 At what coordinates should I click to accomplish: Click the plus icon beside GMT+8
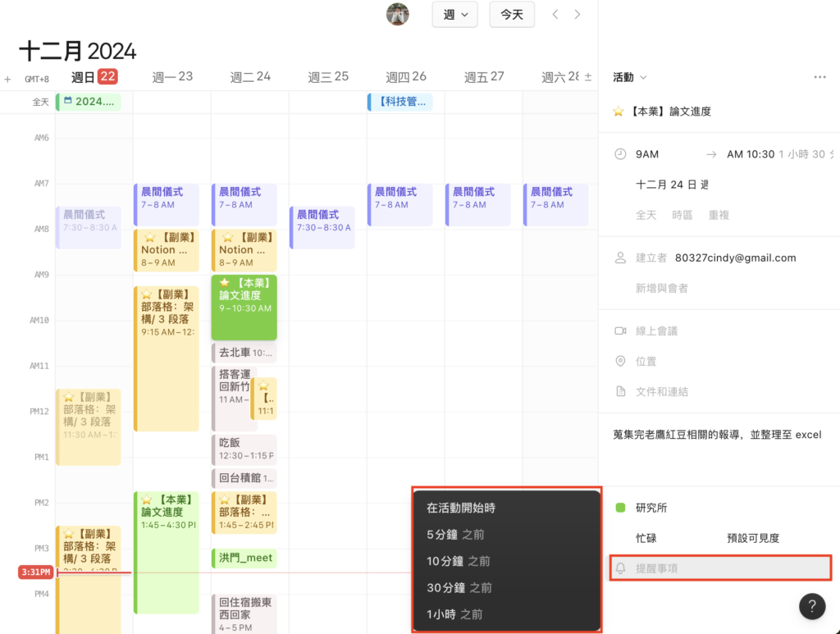pyautogui.click(x=7, y=80)
